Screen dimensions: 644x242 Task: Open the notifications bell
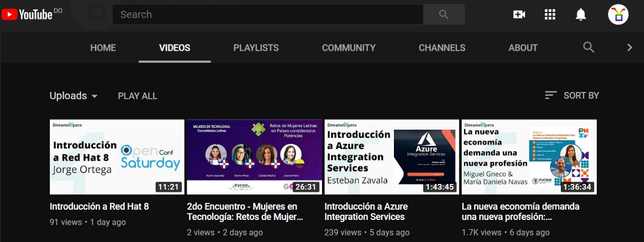(x=581, y=15)
